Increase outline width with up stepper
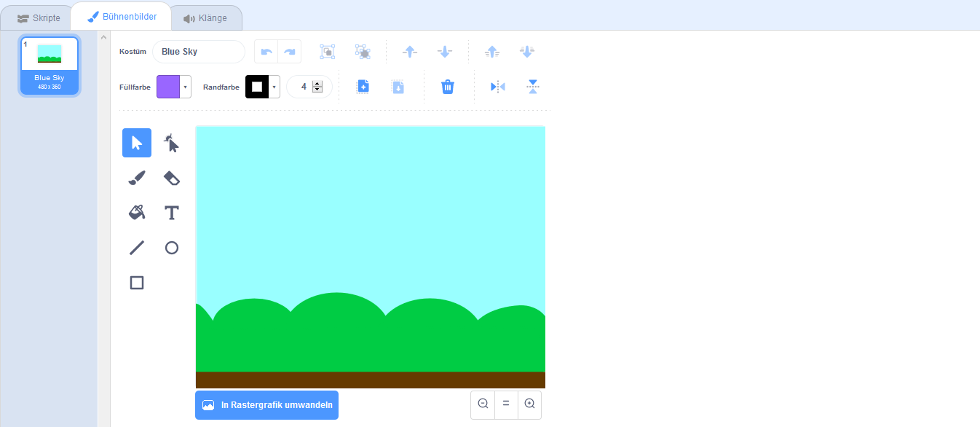 pyautogui.click(x=317, y=84)
